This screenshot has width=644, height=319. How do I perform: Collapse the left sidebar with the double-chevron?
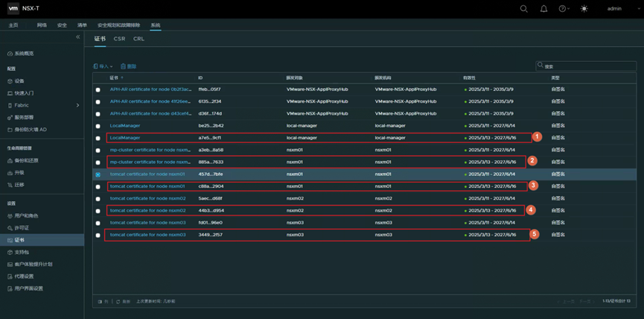[77, 37]
